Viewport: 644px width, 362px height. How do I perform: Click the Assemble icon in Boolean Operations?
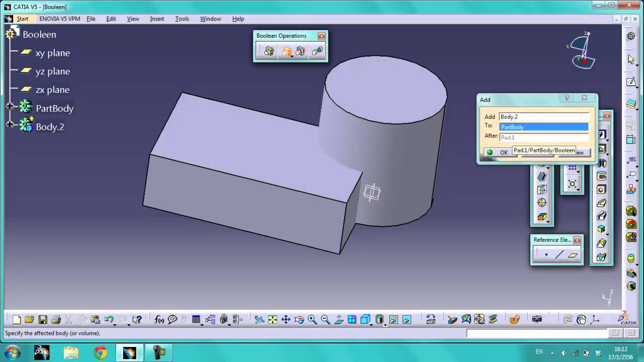269,51
